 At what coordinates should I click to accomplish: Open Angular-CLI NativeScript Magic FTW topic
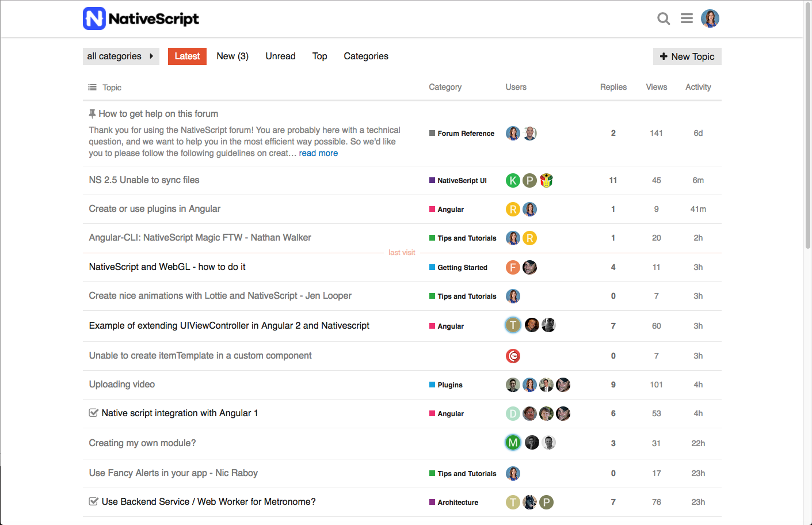click(200, 238)
